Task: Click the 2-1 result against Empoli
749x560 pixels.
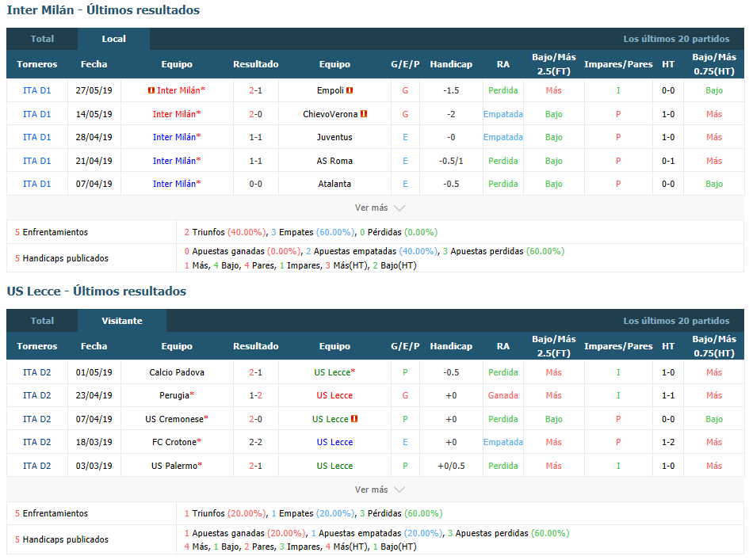Action: pos(255,90)
